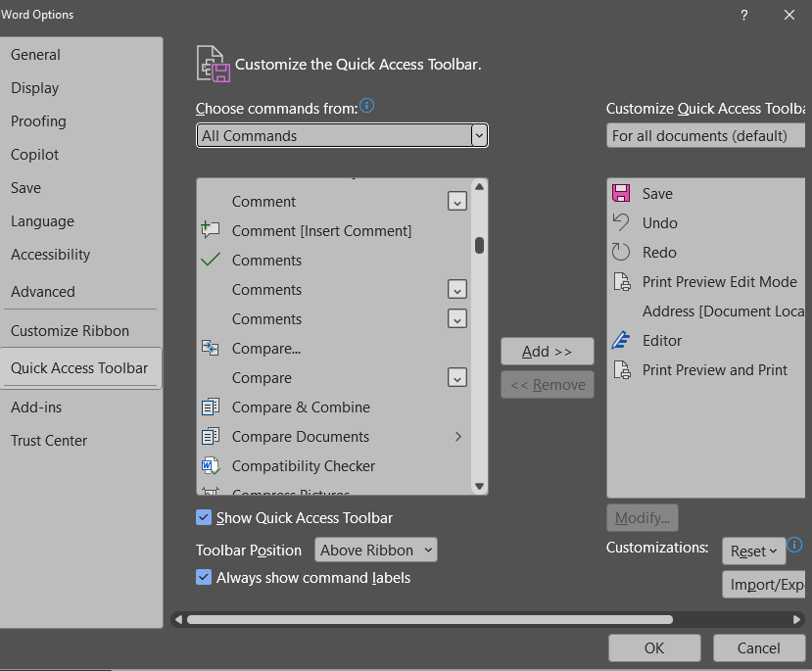Open the Display options tab
This screenshot has width=812, height=671.
point(81,87)
